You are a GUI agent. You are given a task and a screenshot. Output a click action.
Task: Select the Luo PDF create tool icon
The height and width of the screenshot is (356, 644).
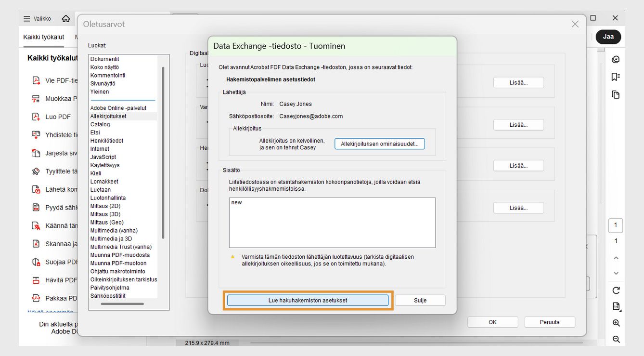pos(36,117)
